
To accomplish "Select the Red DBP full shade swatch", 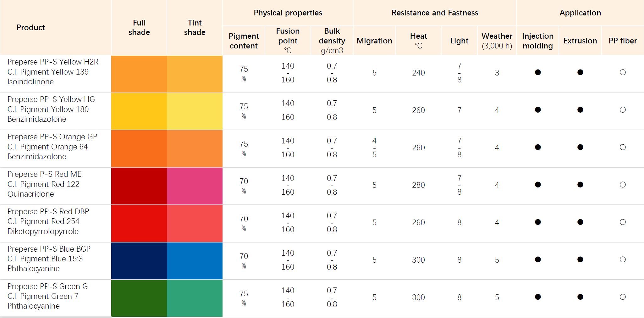I will pos(139,224).
